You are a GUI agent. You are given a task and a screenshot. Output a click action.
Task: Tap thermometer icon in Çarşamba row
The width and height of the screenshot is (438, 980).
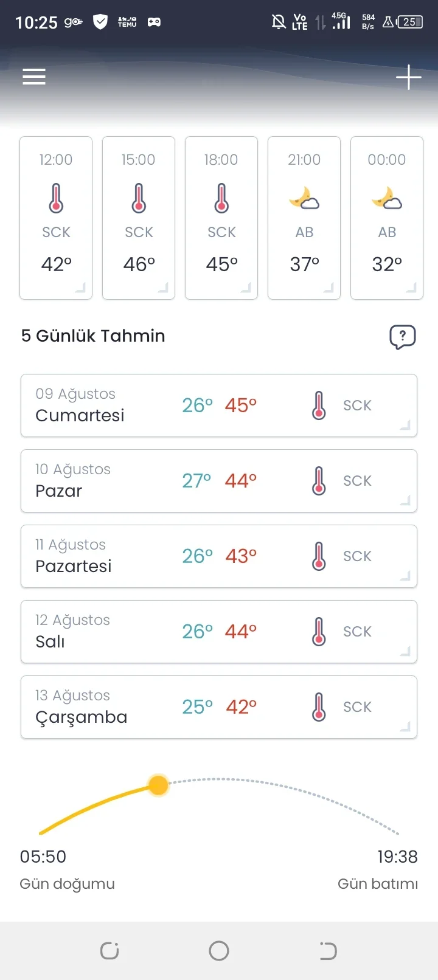[319, 707]
